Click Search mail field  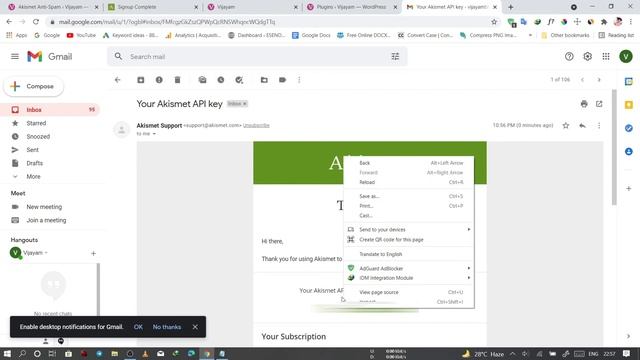click(x=257, y=57)
